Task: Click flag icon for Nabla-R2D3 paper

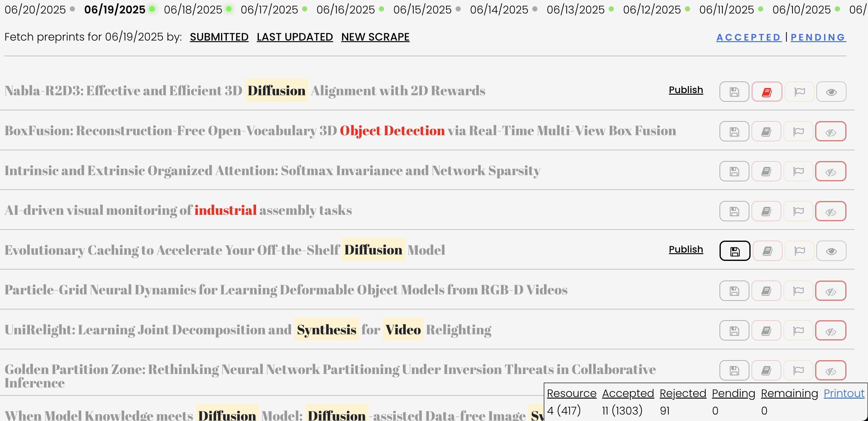Action: tap(799, 92)
